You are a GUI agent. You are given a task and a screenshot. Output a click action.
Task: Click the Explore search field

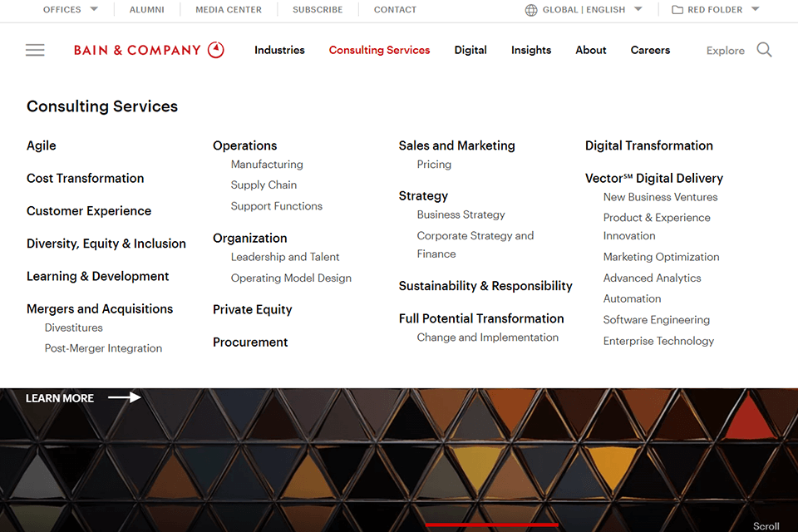tap(725, 51)
